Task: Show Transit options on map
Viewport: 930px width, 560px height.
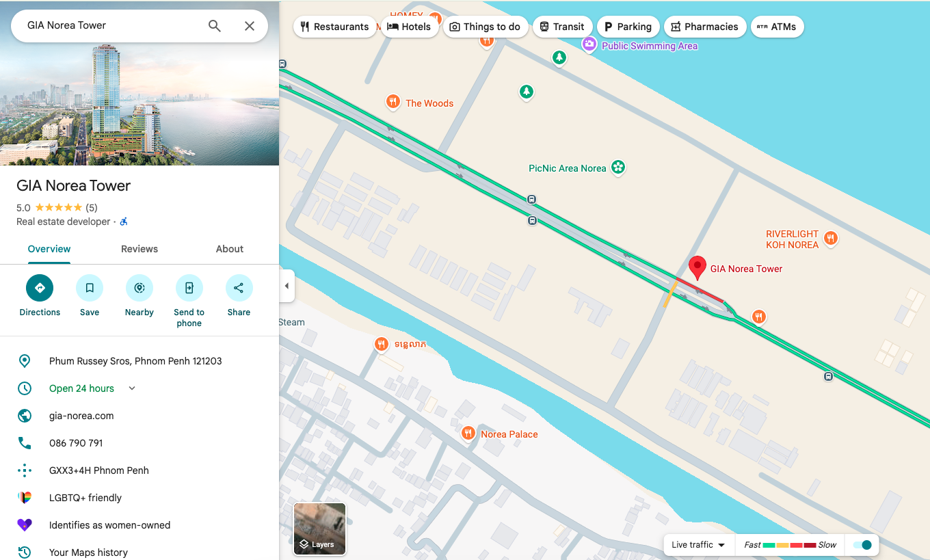Action: click(x=562, y=27)
